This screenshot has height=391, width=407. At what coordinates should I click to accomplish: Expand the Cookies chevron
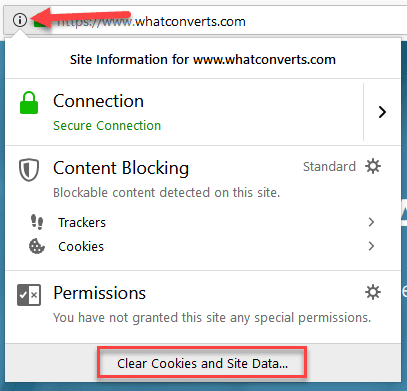tap(371, 246)
